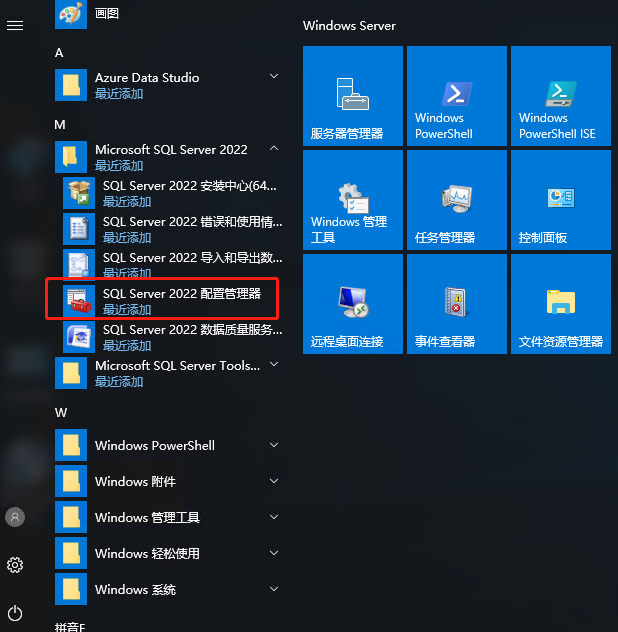Open the 事件查看器 tile

coord(457,304)
